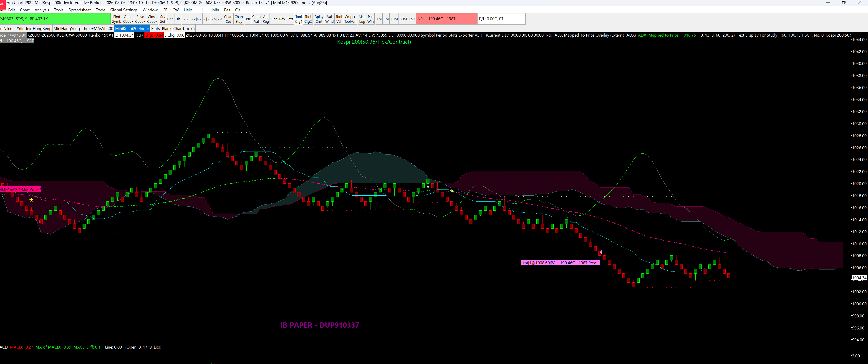Open the Trade menu

coord(100,10)
